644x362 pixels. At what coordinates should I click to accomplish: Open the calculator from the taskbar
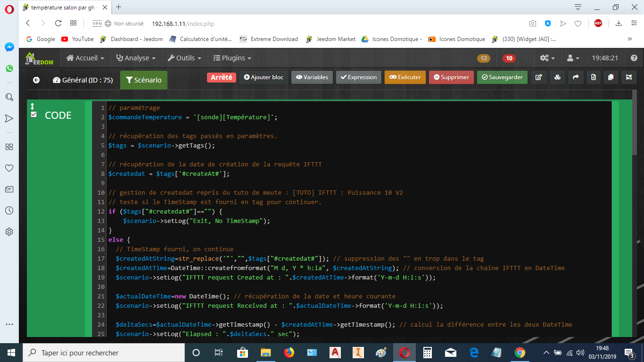(428, 353)
